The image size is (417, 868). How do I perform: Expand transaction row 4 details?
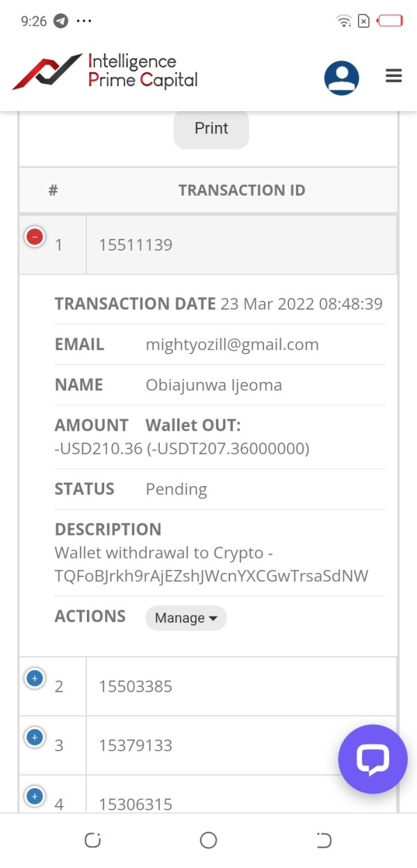click(35, 796)
